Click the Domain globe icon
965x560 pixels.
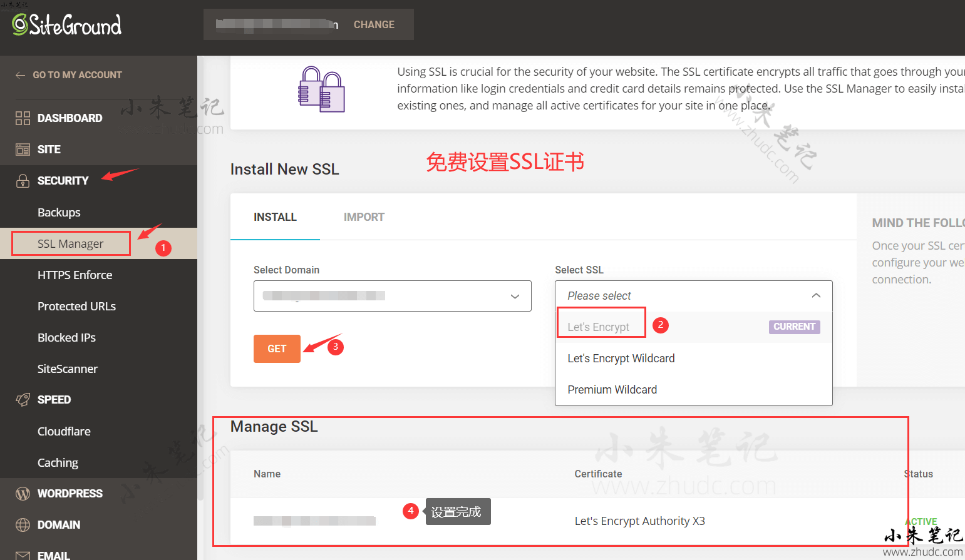pos(23,525)
